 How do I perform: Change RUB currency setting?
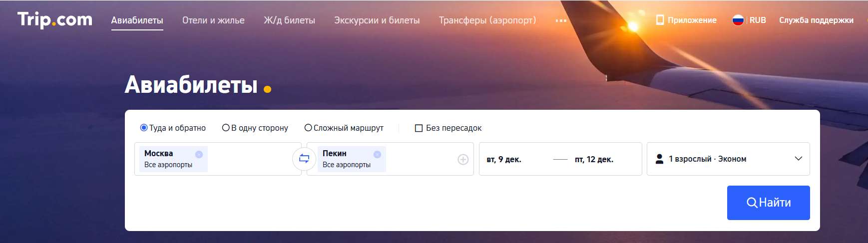click(x=758, y=20)
